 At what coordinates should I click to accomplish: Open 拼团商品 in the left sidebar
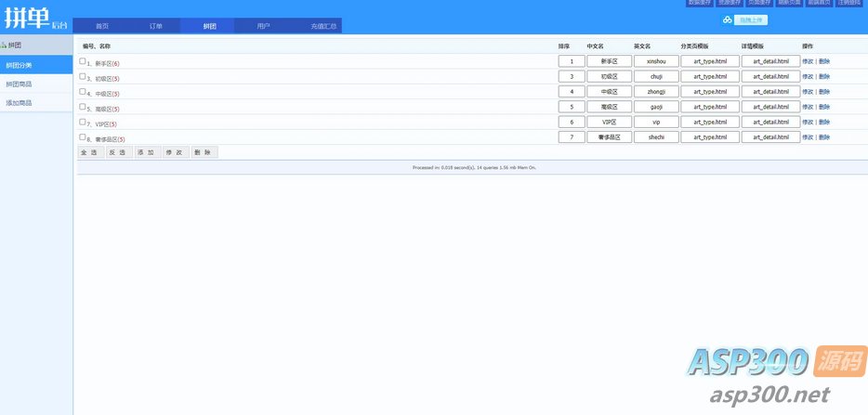point(19,84)
